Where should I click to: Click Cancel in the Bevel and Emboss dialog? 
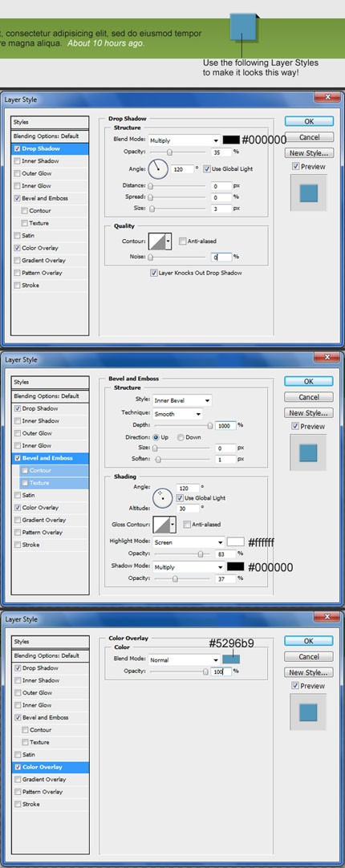pos(309,397)
